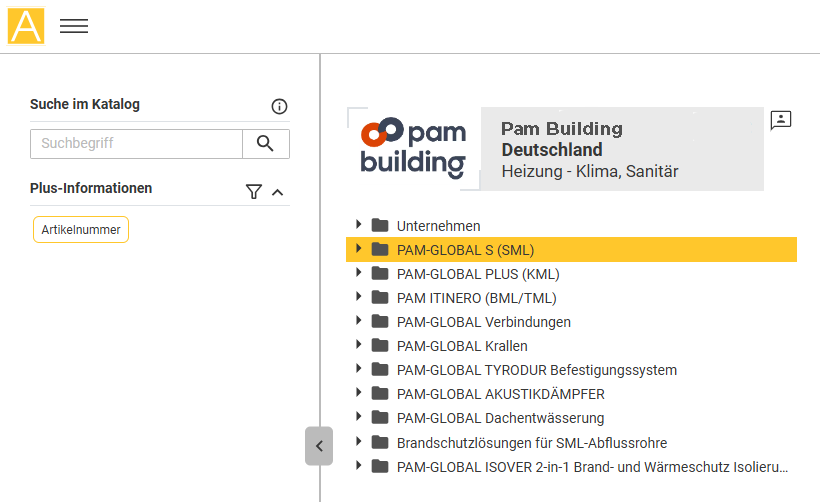The height and width of the screenshot is (502, 820).
Task: Open PAM-GLOBAL Krallen entry
Action: click(x=462, y=346)
